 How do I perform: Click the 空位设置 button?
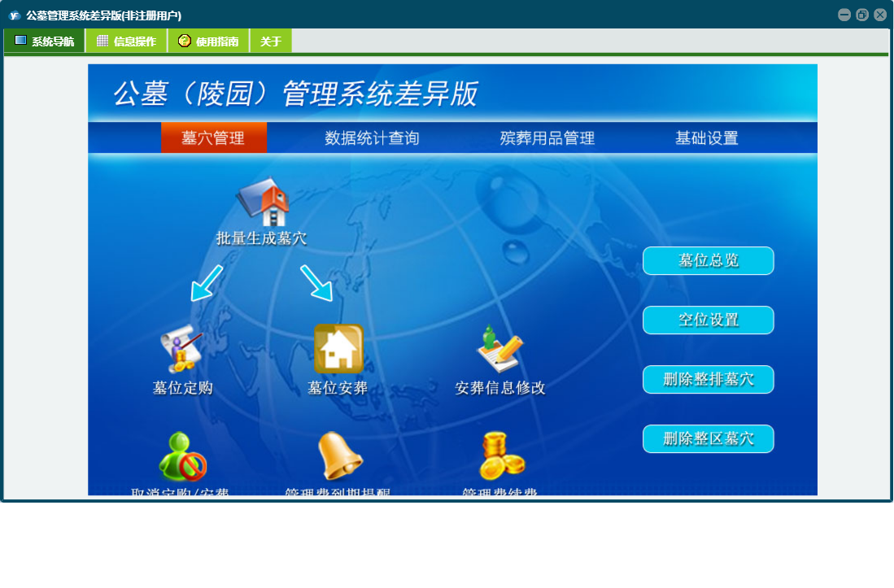[708, 320]
